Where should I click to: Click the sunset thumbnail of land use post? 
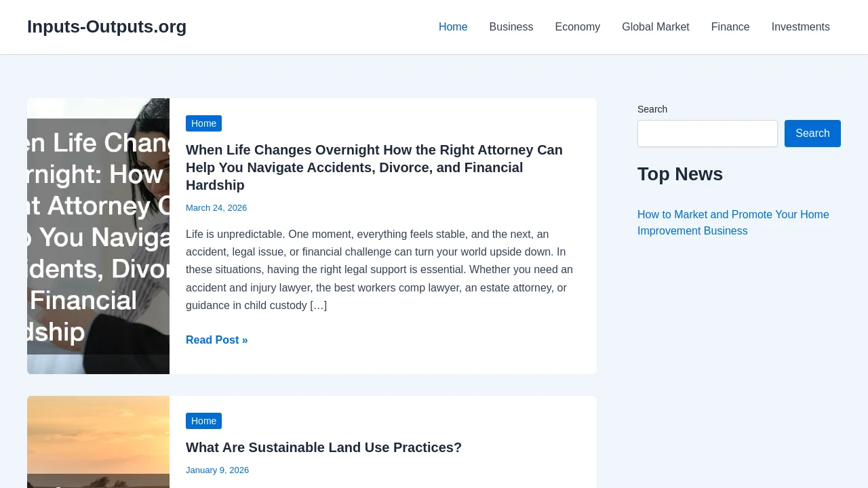[98, 442]
